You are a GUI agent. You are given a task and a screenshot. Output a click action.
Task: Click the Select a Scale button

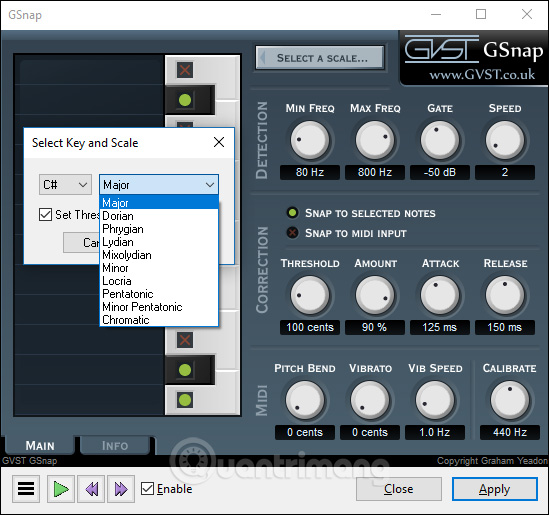point(320,58)
